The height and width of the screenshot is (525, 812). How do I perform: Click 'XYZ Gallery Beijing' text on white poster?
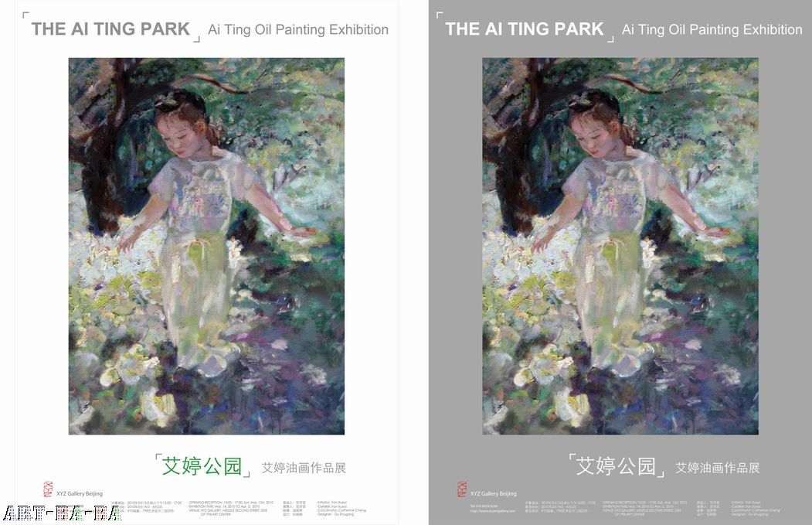[x=80, y=493]
